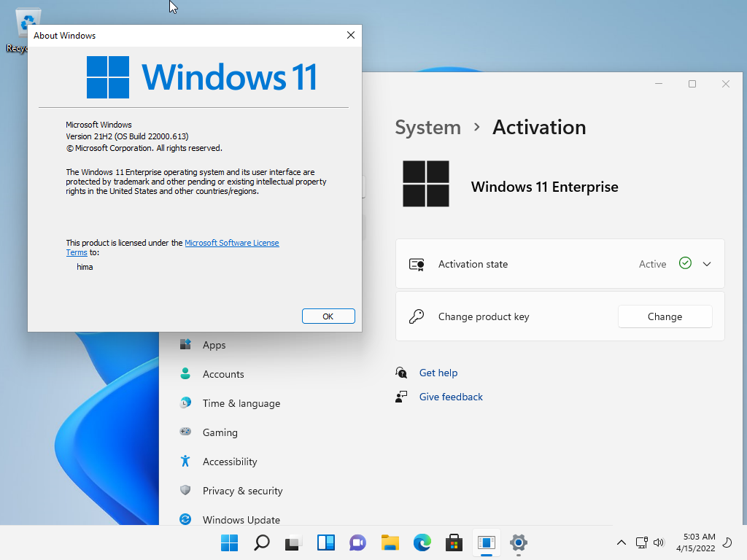
Task: Open the Widgets panel icon
Action: tap(326, 542)
